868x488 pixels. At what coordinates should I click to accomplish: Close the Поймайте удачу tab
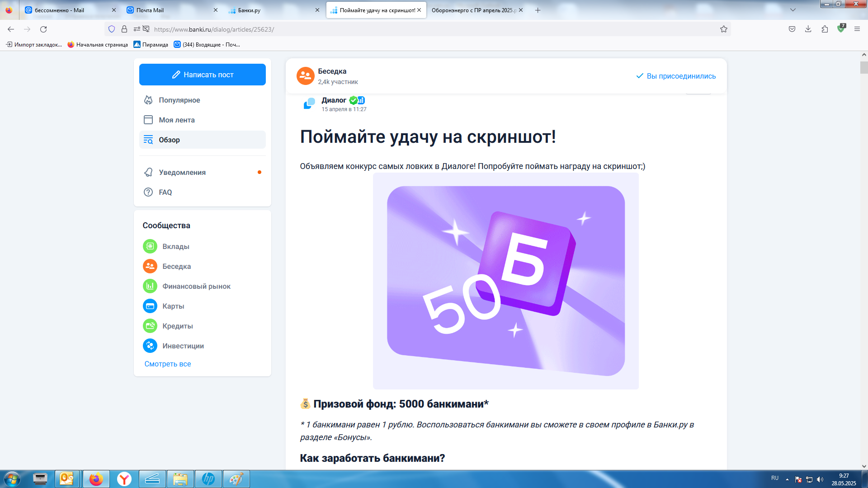(419, 10)
